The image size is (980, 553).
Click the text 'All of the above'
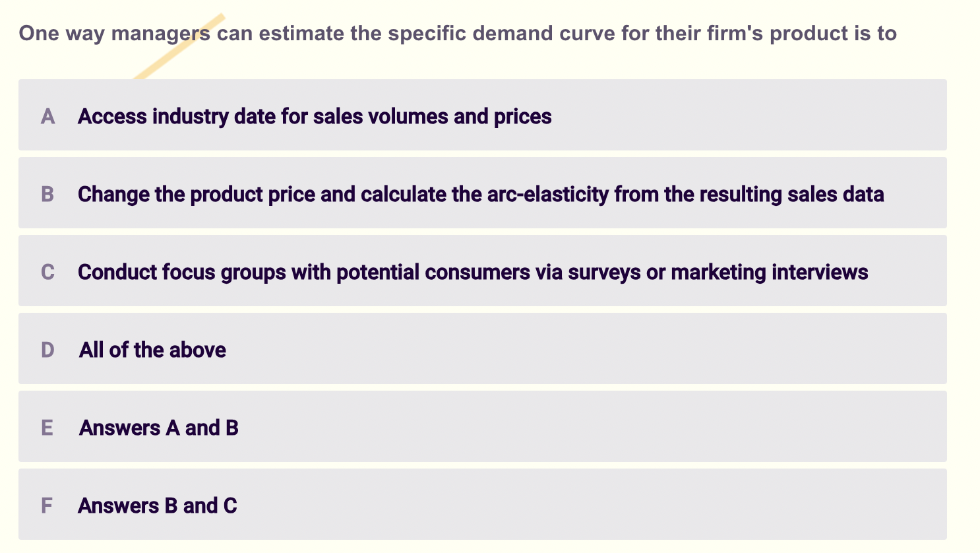click(152, 349)
